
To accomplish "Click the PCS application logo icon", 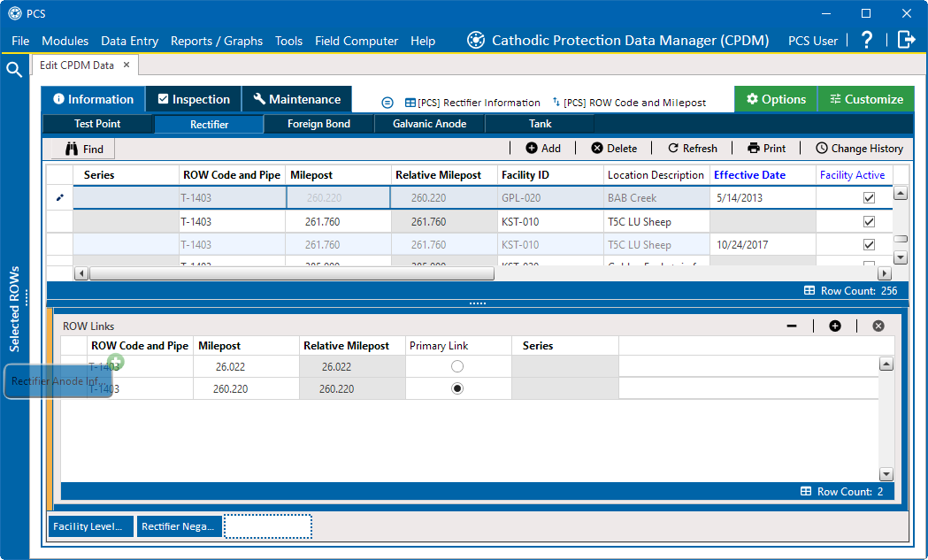I will click(x=15, y=13).
